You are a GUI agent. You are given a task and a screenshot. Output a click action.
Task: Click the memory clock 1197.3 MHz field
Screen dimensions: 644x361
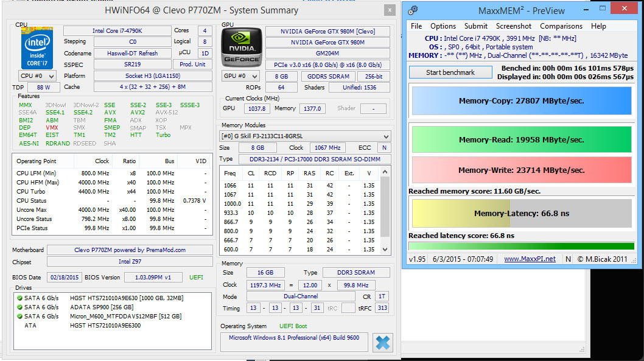pos(265,285)
